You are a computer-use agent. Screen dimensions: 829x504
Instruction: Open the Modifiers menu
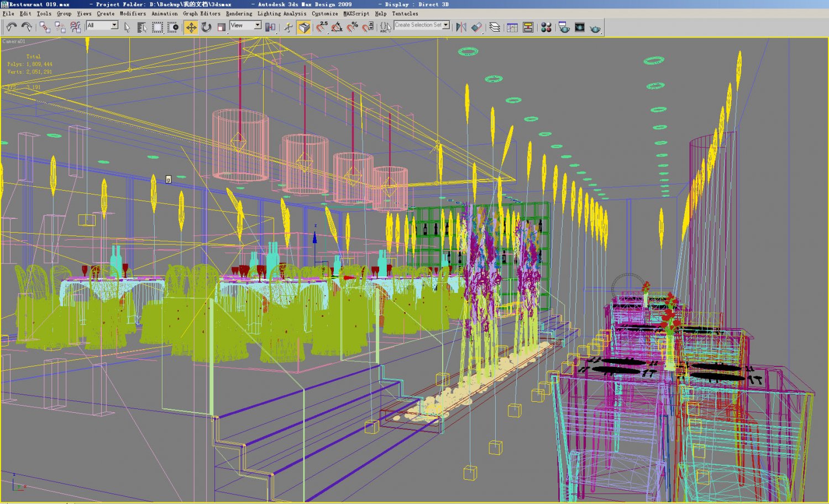133,13
